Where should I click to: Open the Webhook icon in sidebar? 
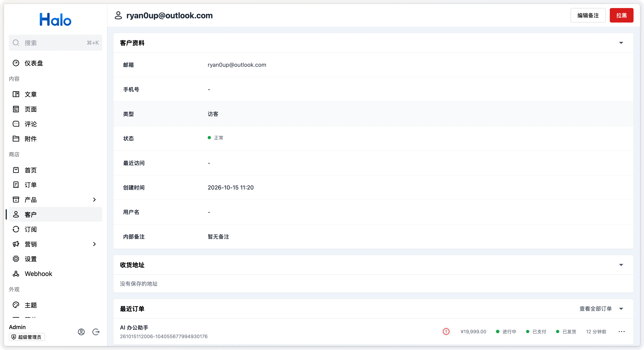click(x=16, y=274)
